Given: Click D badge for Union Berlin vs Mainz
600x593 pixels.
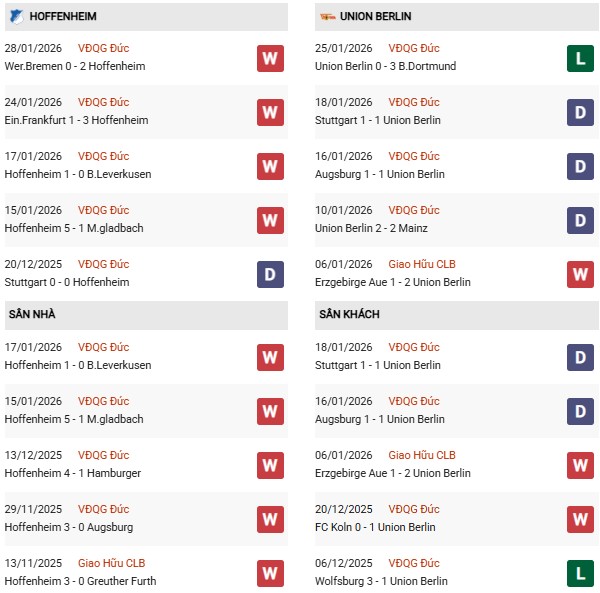Looking at the screenshot, I should point(580,220).
